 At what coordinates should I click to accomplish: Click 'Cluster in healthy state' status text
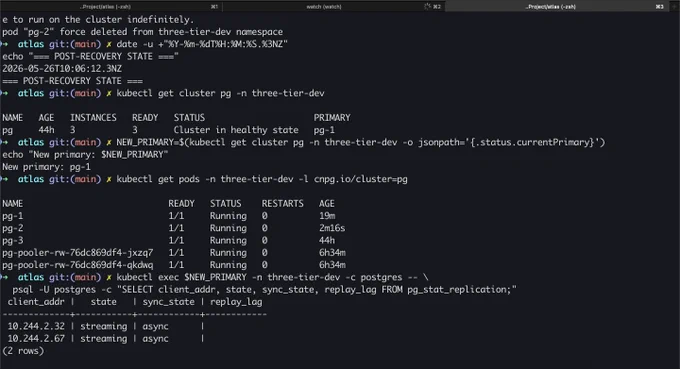pos(236,130)
